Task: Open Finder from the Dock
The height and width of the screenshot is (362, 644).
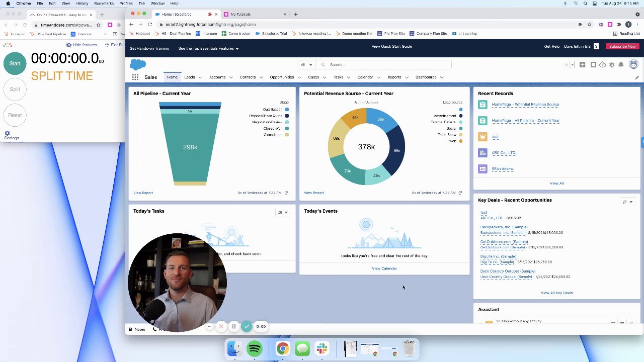Action: pos(234,348)
